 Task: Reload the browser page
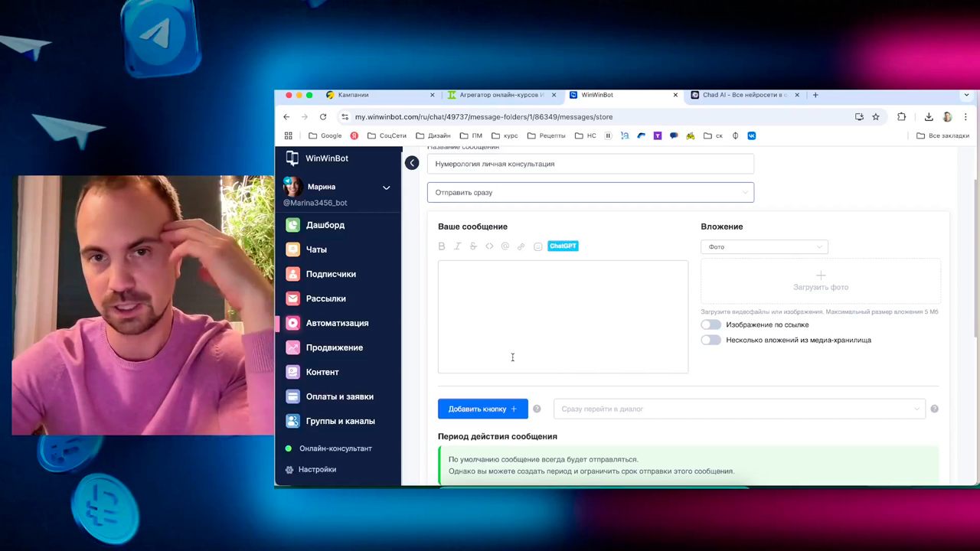pyautogui.click(x=323, y=117)
